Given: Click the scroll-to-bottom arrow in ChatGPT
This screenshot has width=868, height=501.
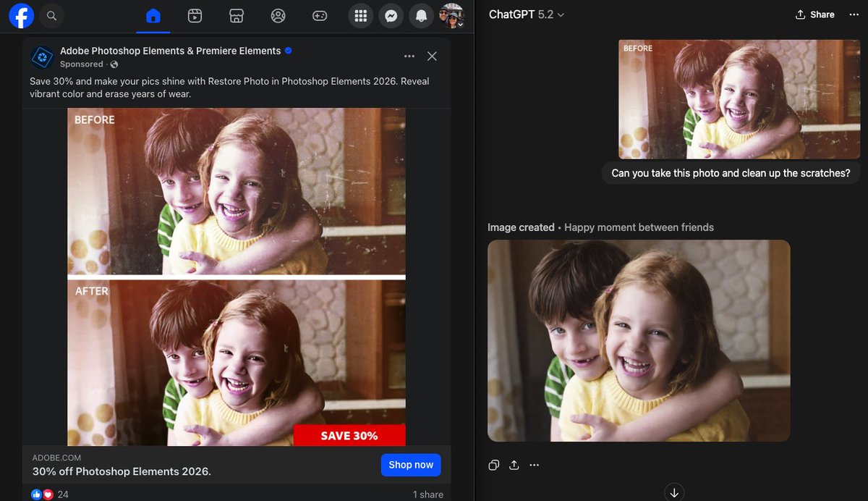Looking at the screenshot, I should pos(674,492).
